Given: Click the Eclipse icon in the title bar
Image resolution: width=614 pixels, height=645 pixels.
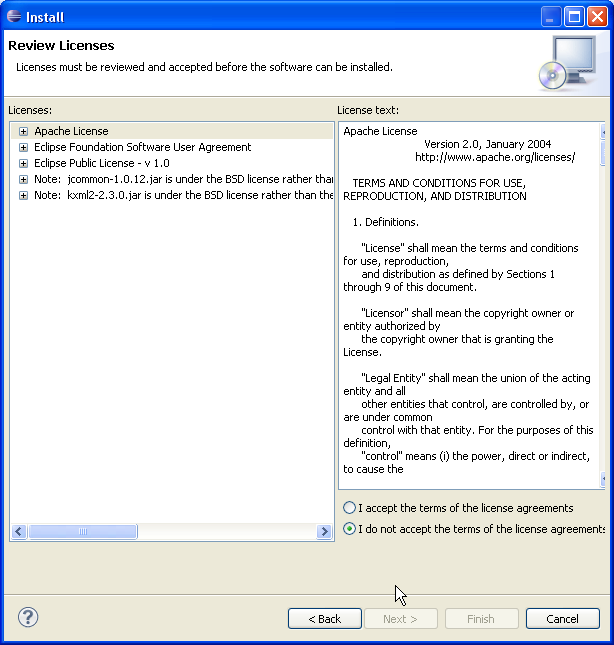Looking at the screenshot, I should point(14,16).
